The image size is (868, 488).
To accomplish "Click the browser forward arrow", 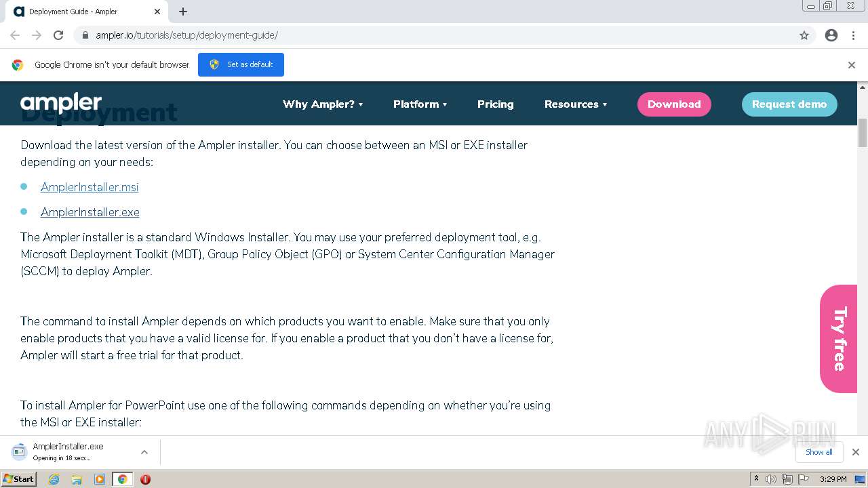I will click(37, 35).
